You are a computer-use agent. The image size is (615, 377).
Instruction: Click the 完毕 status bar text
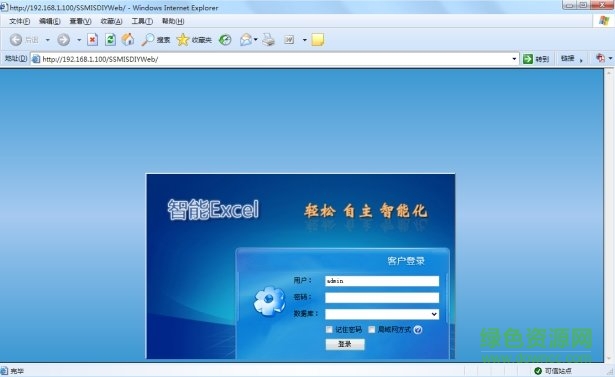(x=17, y=371)
